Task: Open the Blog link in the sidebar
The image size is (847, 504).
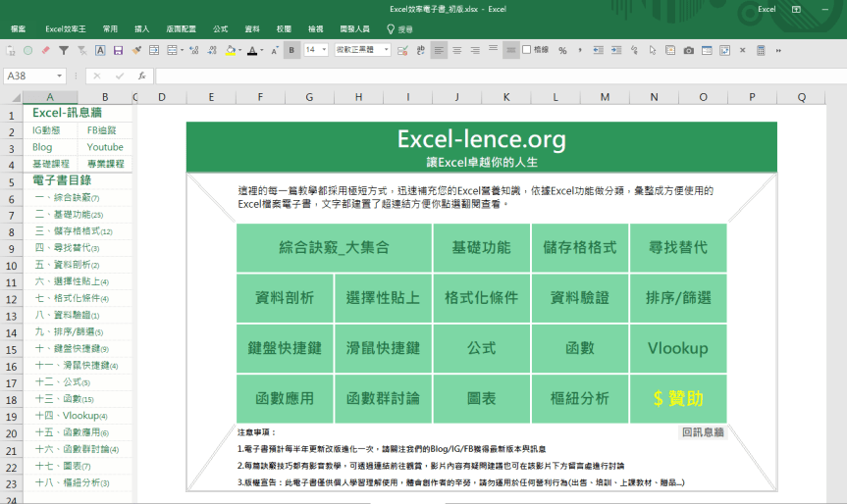Action: coord(42,147)
